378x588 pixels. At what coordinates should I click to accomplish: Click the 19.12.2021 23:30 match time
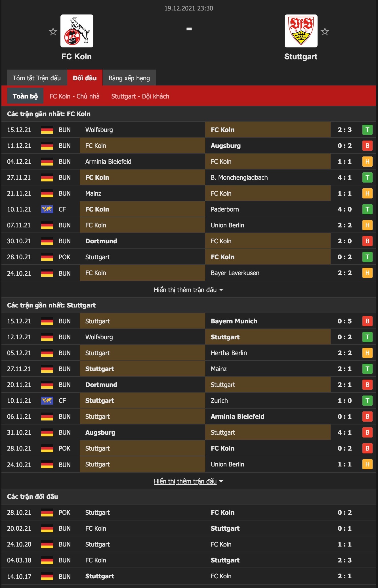tap(189, 8)
